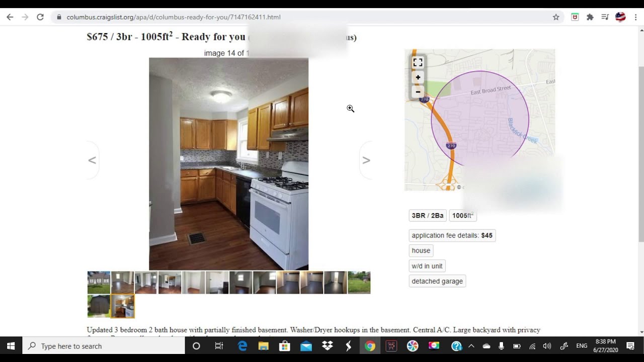The width and height of the screenshot is (644, 362).
Task: Open the colorful pinwheel taskbar app
Action: tap(413, 346)
